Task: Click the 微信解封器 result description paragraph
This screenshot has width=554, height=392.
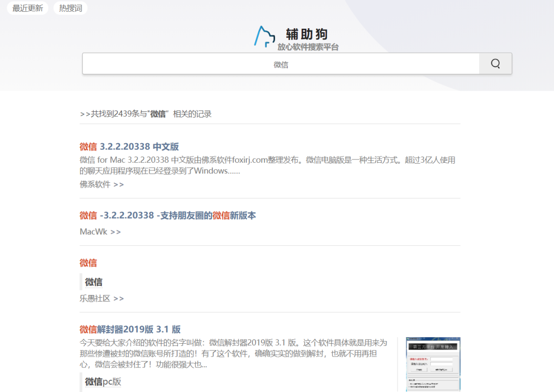Action: [233, 354]
